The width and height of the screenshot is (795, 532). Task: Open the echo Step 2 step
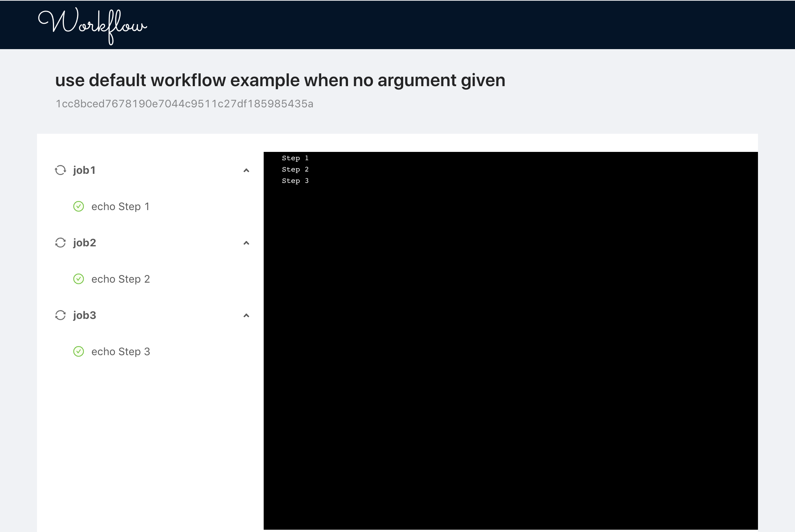[121, 279]
